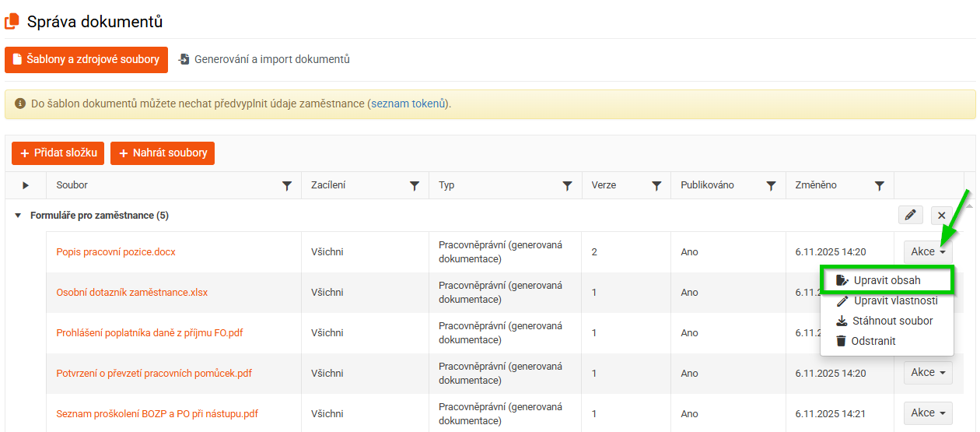
Task: Delete folder using the X button
Action: [x=941, y=216]
